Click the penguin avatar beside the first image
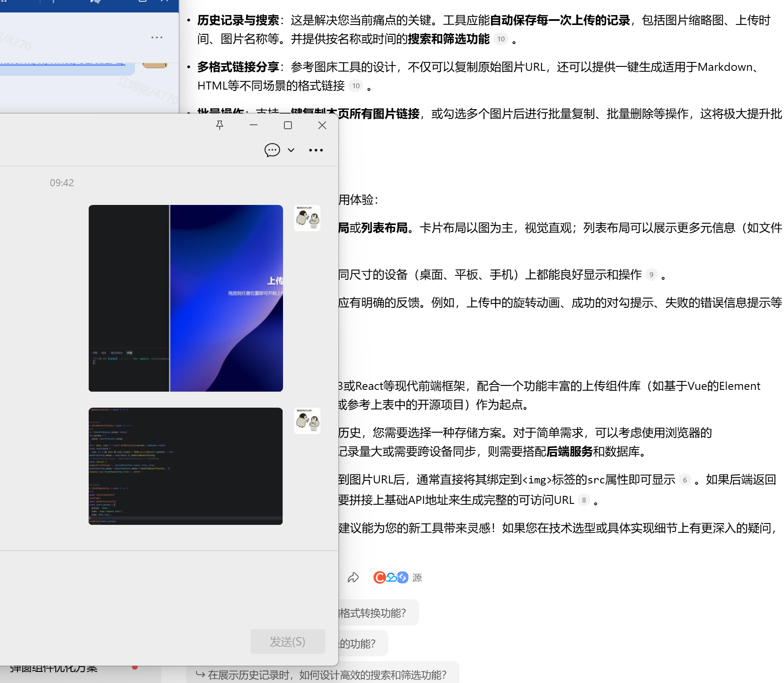 [307, 218]
